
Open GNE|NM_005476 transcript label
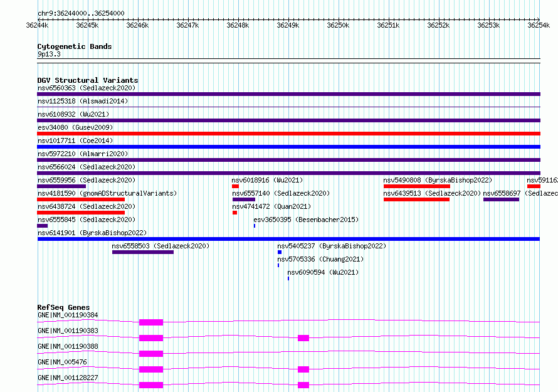(x=62, y=362)
